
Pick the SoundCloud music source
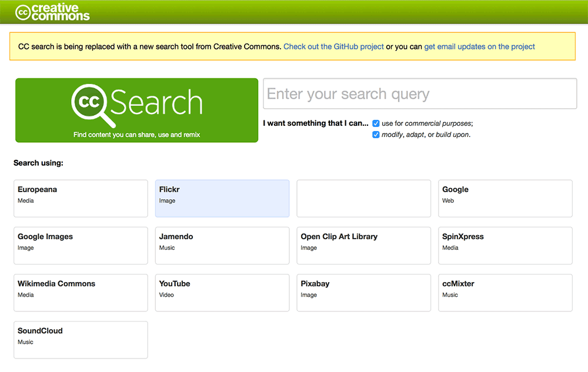coord(81,340)
